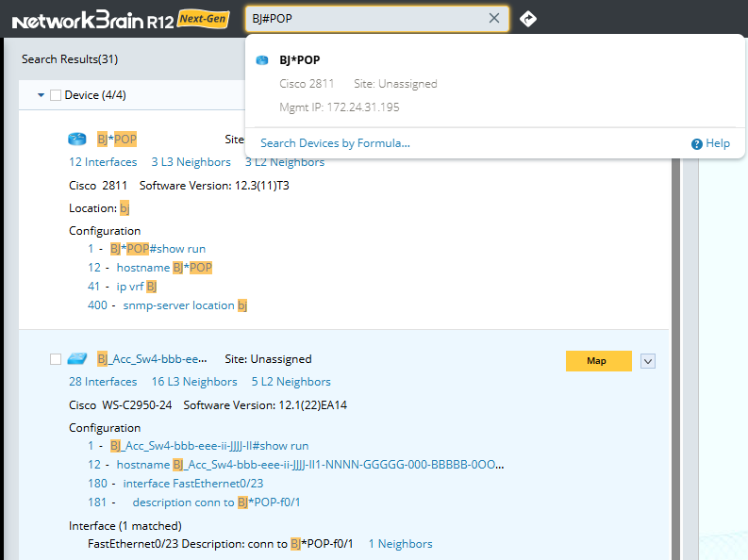Screen dimensions: 748x560
Task: Open the BJ_Acc_Sw4-bbb-ee... device name
Action: pyautogui.click(x=152, y=359)
